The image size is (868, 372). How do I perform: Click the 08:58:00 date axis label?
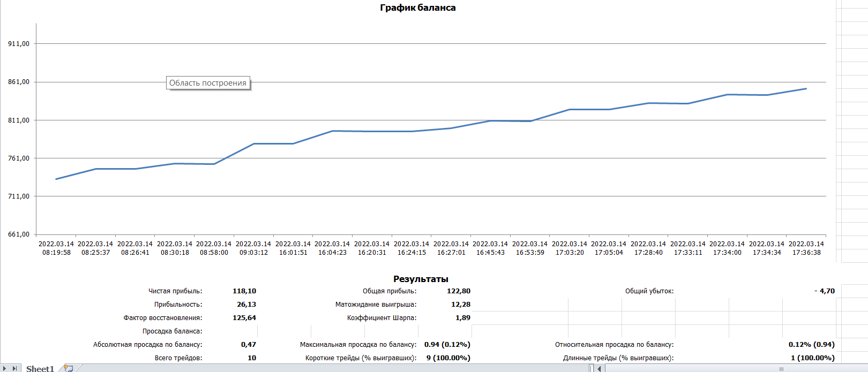[214, 248]
